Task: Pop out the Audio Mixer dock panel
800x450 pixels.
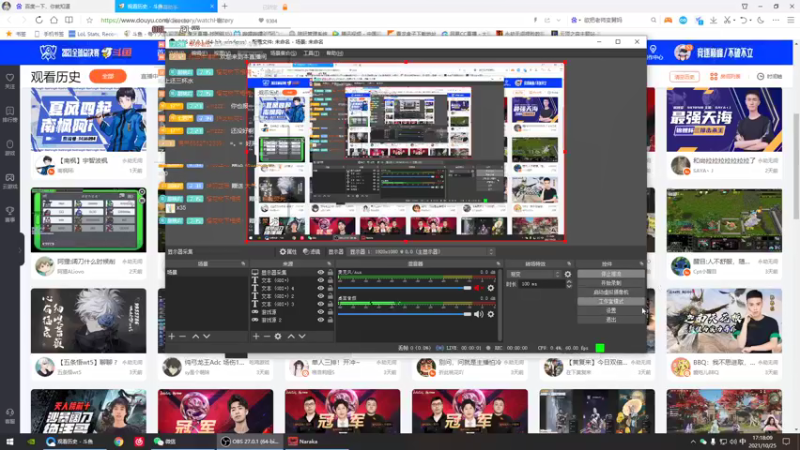Action: point(498,264)
